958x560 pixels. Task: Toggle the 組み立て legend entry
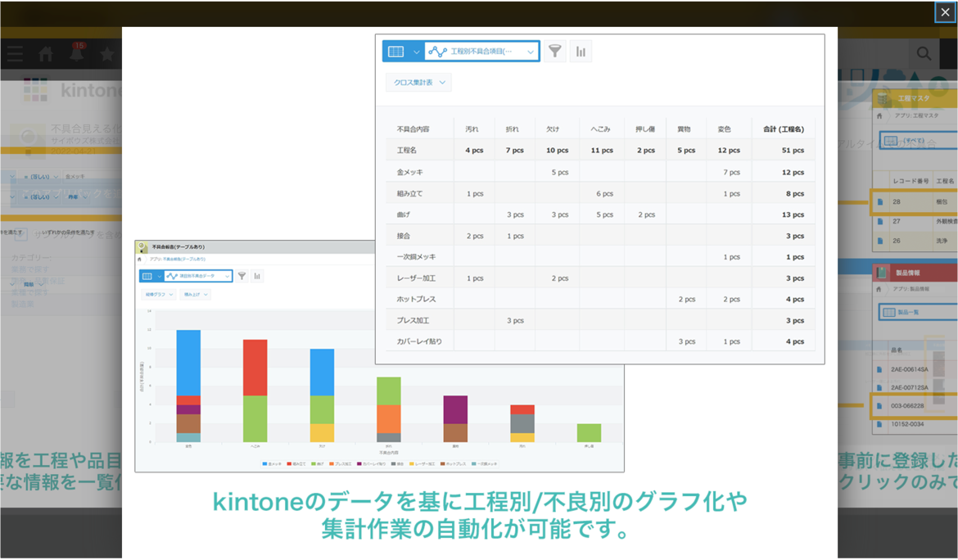click(297, 464)
